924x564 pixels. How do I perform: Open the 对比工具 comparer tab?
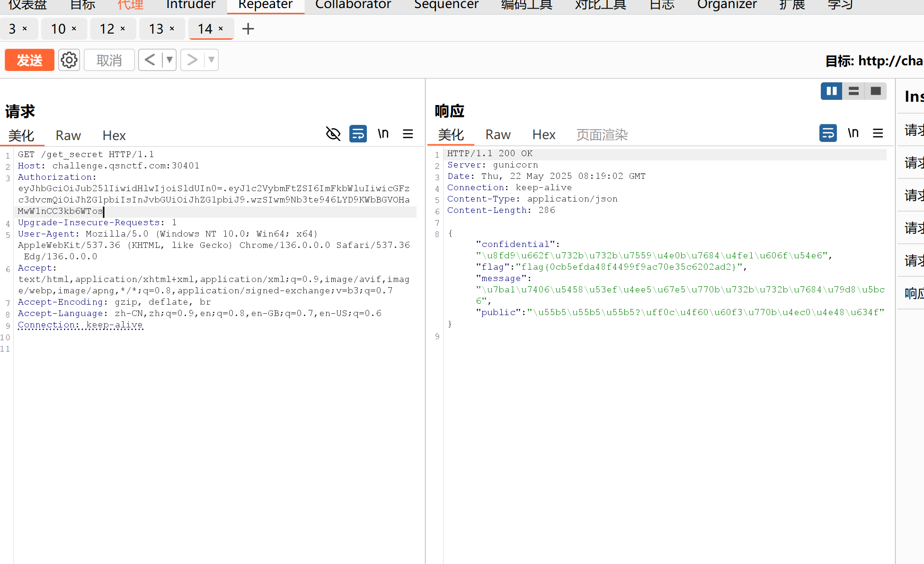pyautogui.click(x=601, y=5)
